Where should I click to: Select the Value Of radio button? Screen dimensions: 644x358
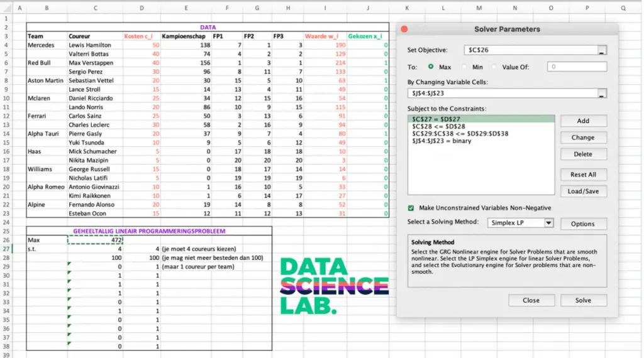coord(494,67)
